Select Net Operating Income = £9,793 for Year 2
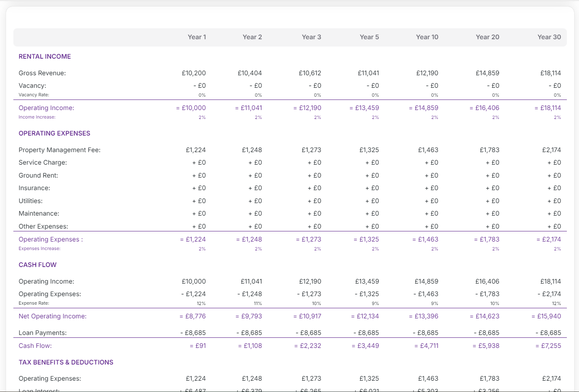The height and width of the screenshot is (392, 579). (x=248, y=316)
